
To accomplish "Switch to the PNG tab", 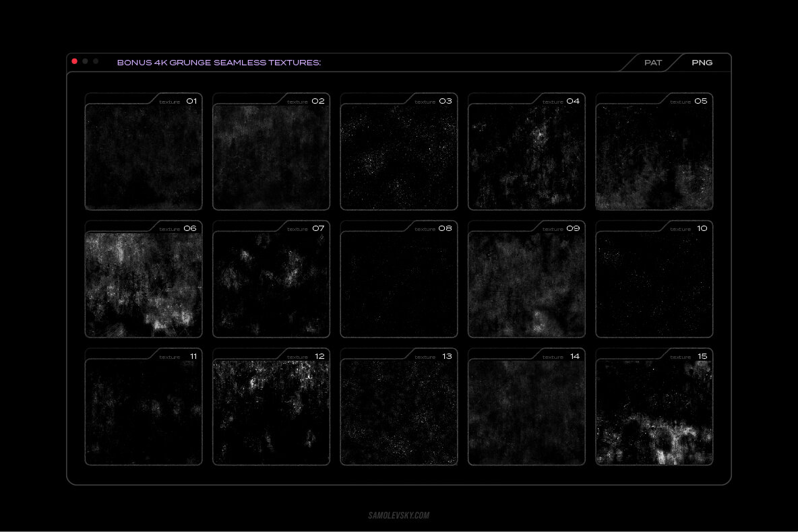I will pyautogui.click(x=702, y=63).
